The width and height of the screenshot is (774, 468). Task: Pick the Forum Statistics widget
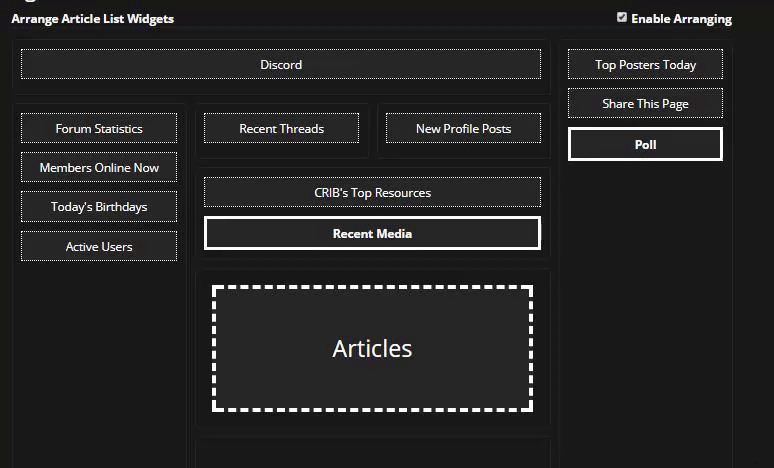pos(99,129)
